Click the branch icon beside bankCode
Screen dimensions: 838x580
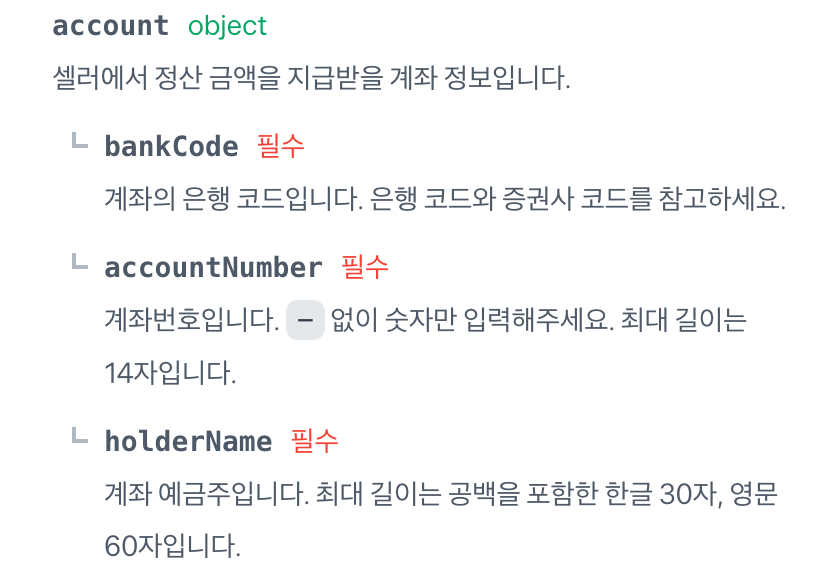pyautogui.click(x=80, y=142)
